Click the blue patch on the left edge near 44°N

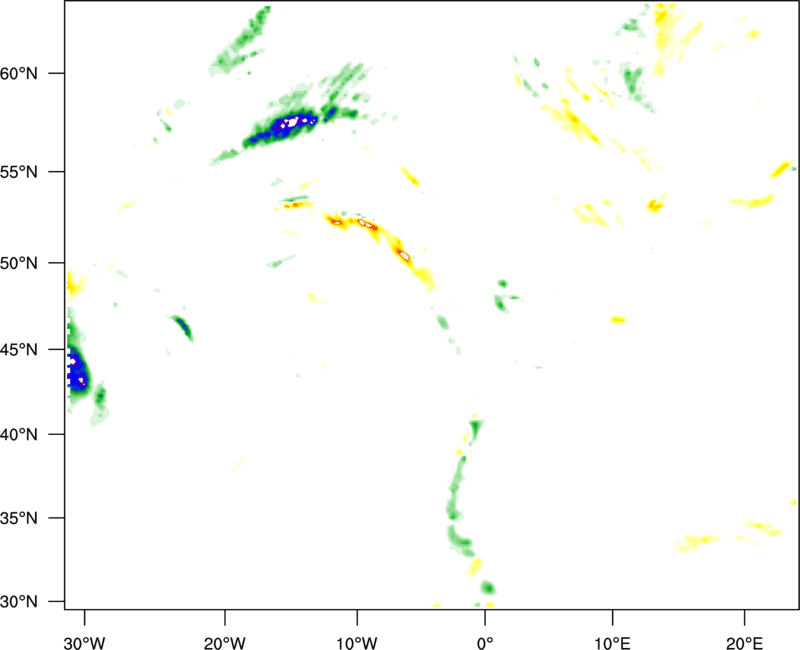[x=77, y=372]
